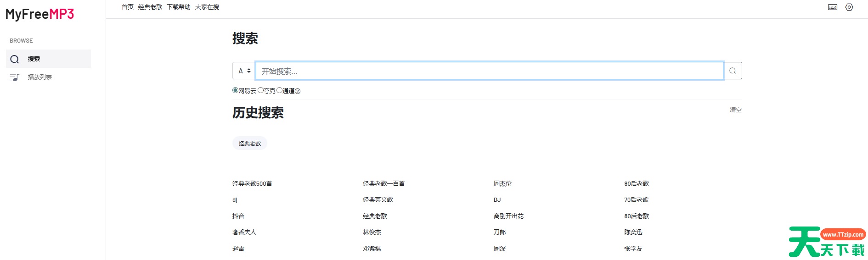Clear history with the 清空 link
Viewport: 868px width, 260px height.
[x=735, y=110]
